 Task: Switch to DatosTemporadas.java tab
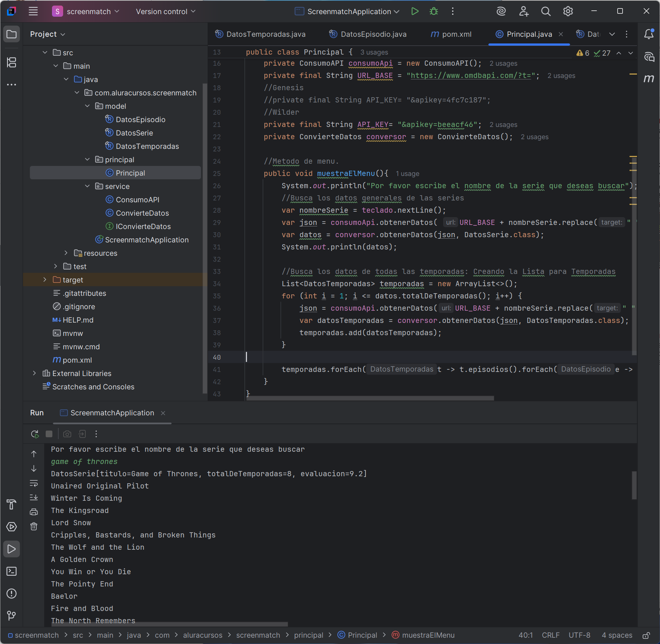pos(260,34)
